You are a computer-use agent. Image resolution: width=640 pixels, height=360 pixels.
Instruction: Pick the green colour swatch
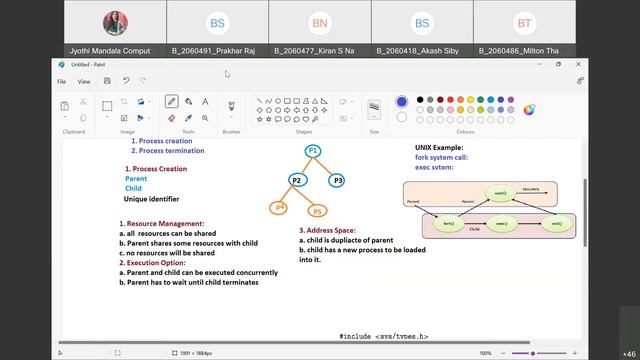point(480,100)
